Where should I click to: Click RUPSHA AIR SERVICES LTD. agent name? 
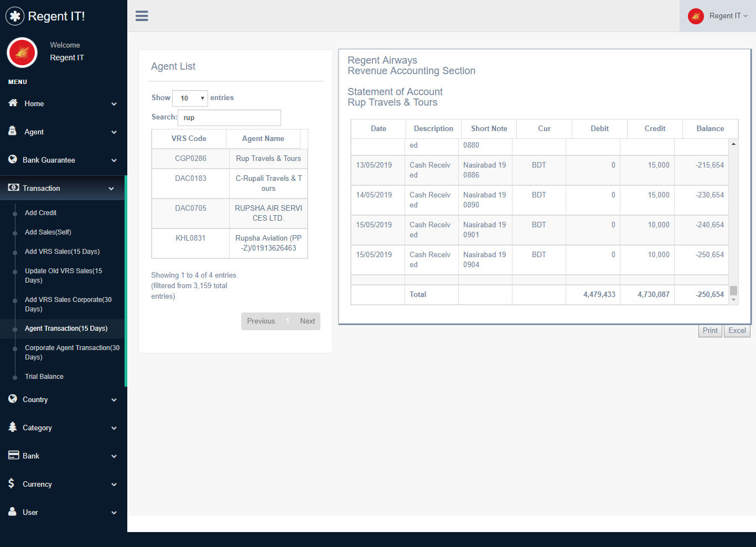(x=268, y=213)
